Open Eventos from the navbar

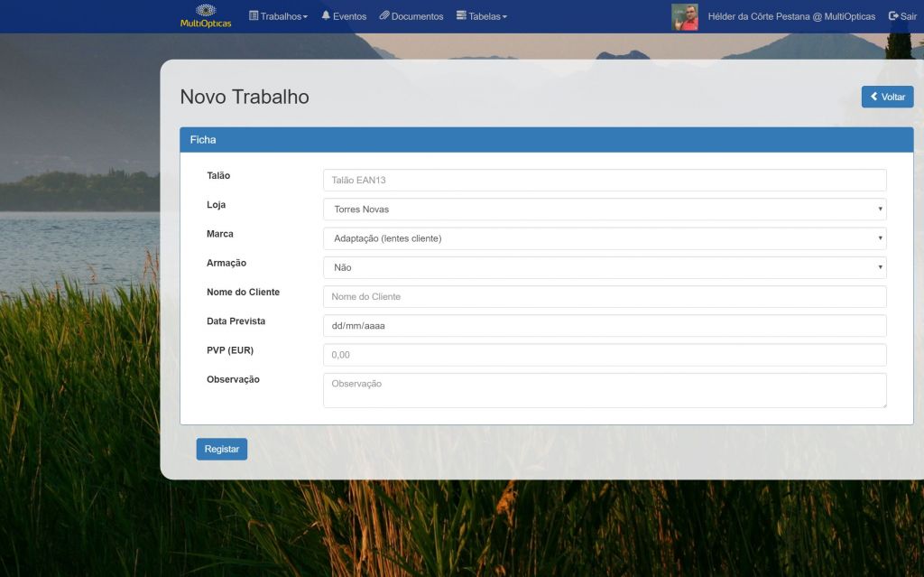pyautogui.click(x=349, y=16)
